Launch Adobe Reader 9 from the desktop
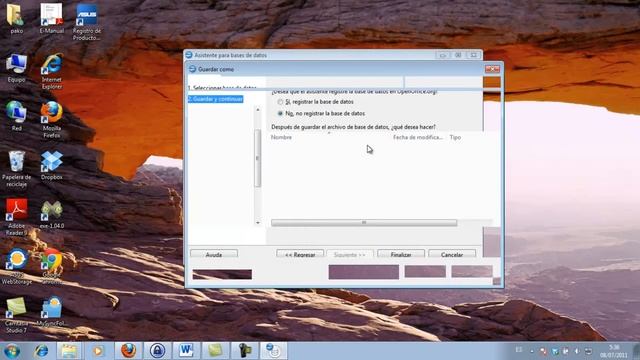This screenshot has height=360, width=640. 16,217
